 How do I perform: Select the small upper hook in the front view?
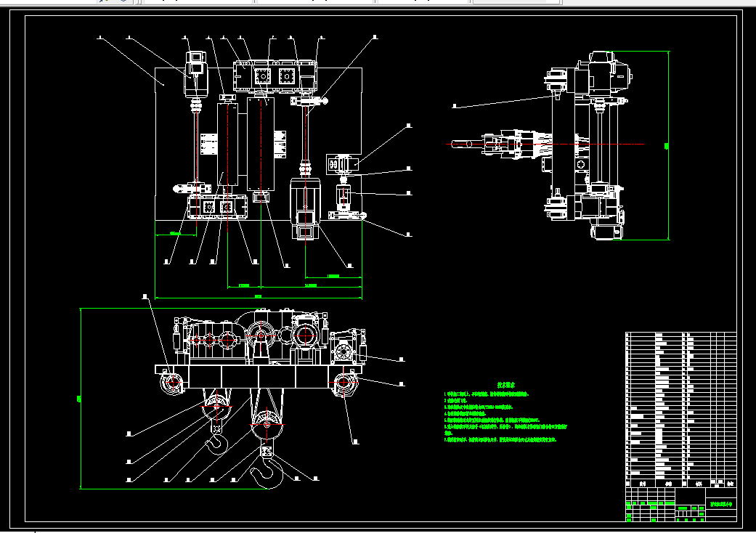pos(219,444)
